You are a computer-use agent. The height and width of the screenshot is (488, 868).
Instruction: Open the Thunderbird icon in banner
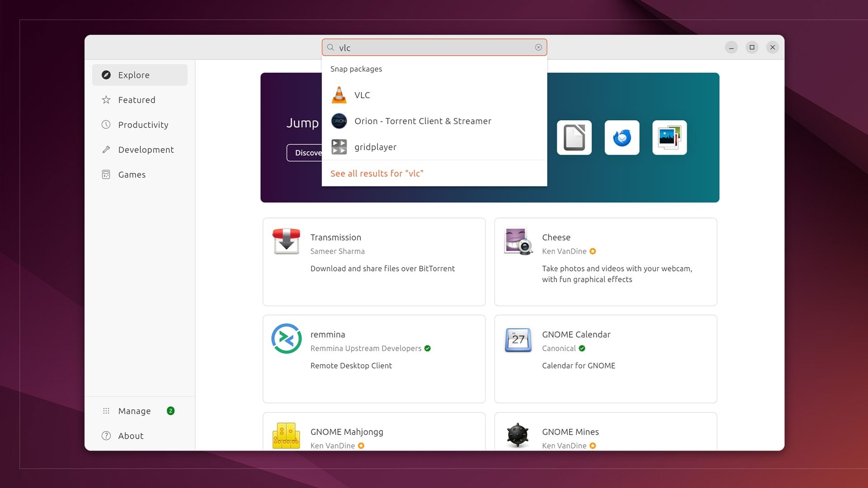tap(622, 137)
